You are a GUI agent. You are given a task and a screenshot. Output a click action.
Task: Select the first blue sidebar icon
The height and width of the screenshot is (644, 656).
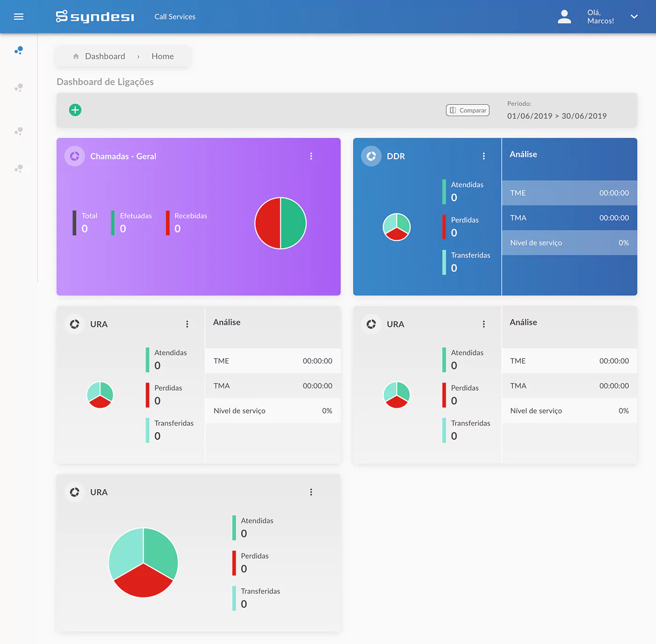pos(19,50)
